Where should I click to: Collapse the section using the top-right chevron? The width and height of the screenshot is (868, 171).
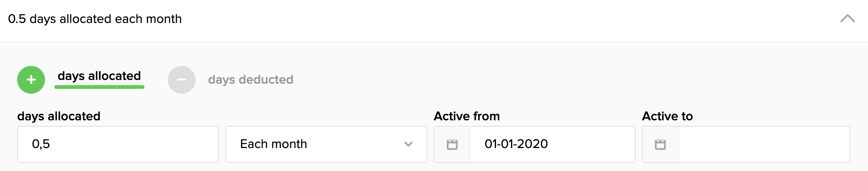point(848,19)
